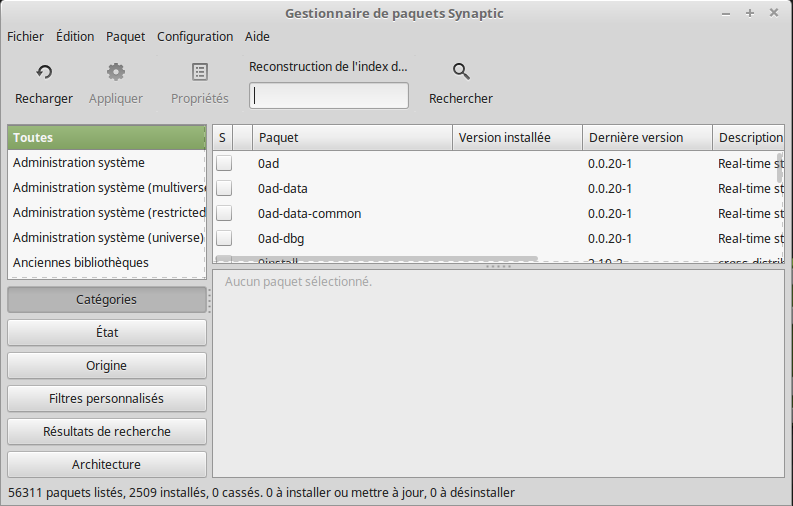Select the Catégories filter button
The height and width of the screenshot is (506, 793).
(x=107, y=300)
